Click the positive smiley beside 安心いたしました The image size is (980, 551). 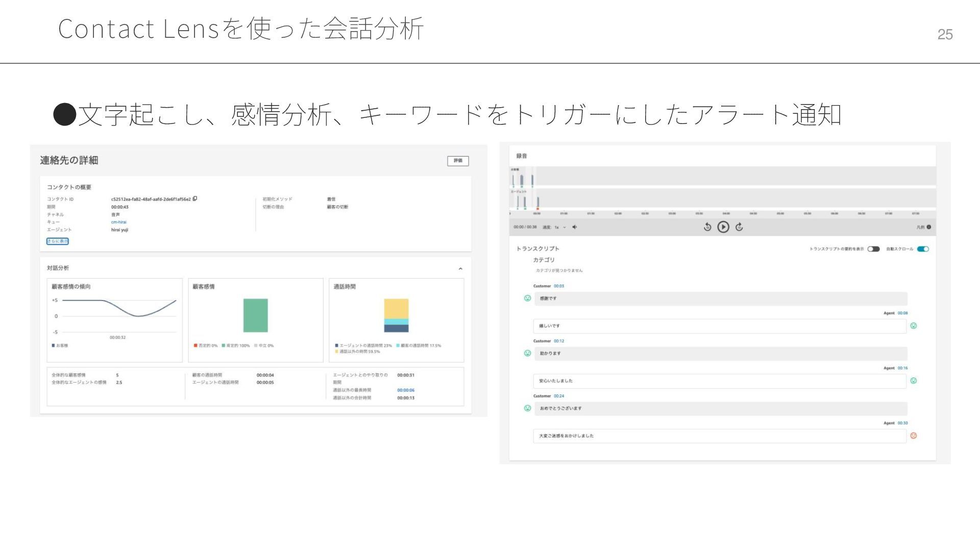[x=914, y=381]
